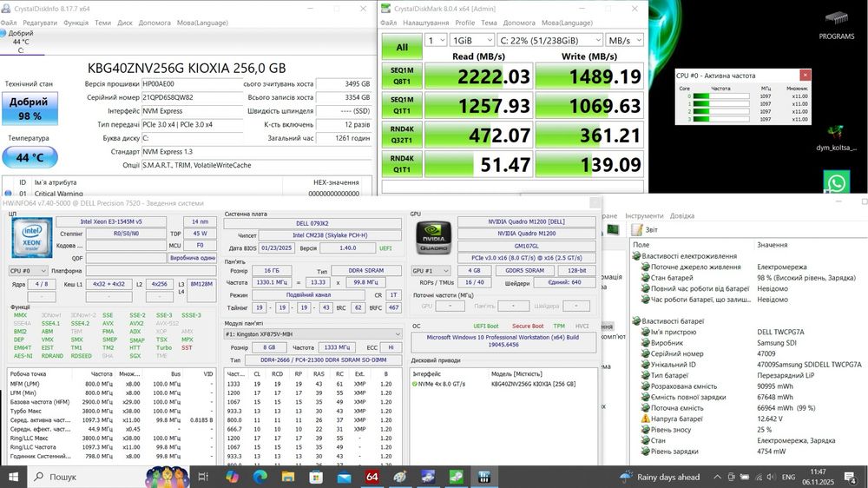Click the Core 3 frequency bar

[x=721, y=119]
